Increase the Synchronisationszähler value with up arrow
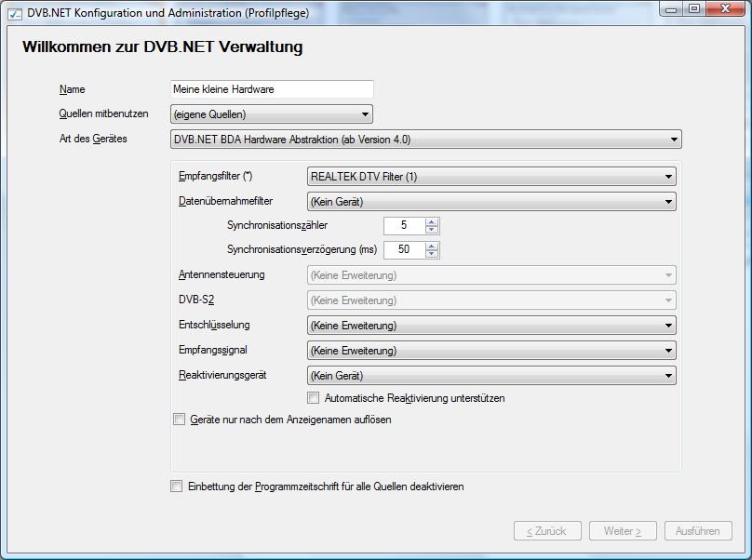The height and width of the screenshot is (560, 752). point(432,221)
